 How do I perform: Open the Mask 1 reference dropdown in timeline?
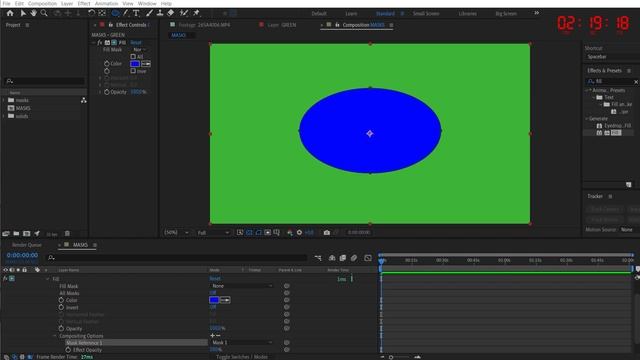[x=241, y=342]
